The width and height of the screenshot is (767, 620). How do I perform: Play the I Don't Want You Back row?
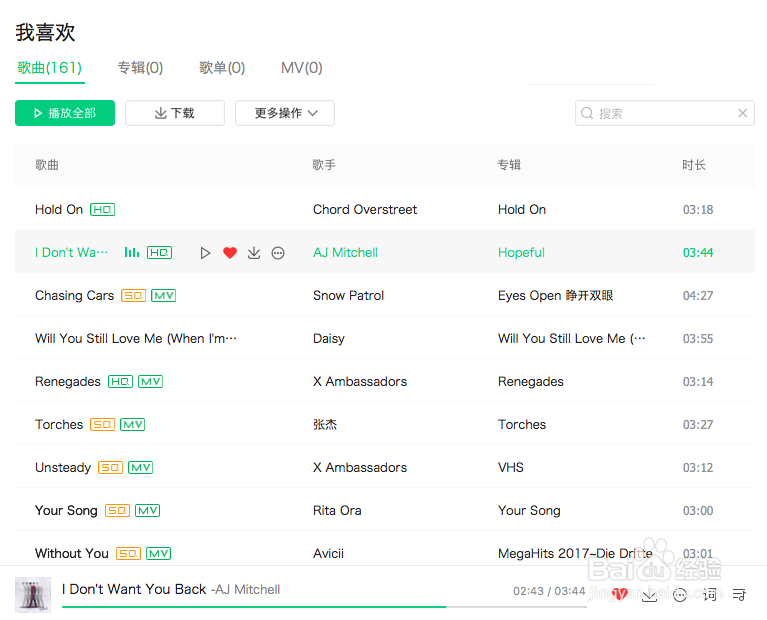205,253
